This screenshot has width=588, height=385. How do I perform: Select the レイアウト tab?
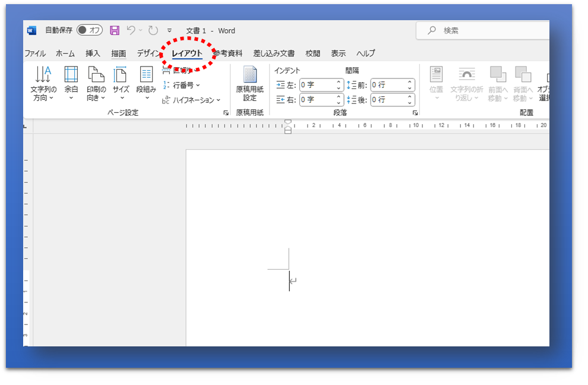click(x=186, y=53)
